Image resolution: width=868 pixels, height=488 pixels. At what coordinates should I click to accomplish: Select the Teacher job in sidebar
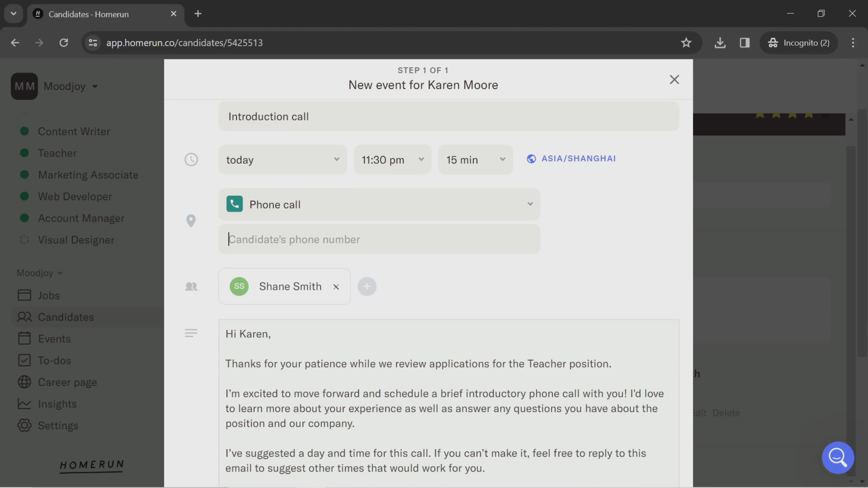[x=57, y=153]
